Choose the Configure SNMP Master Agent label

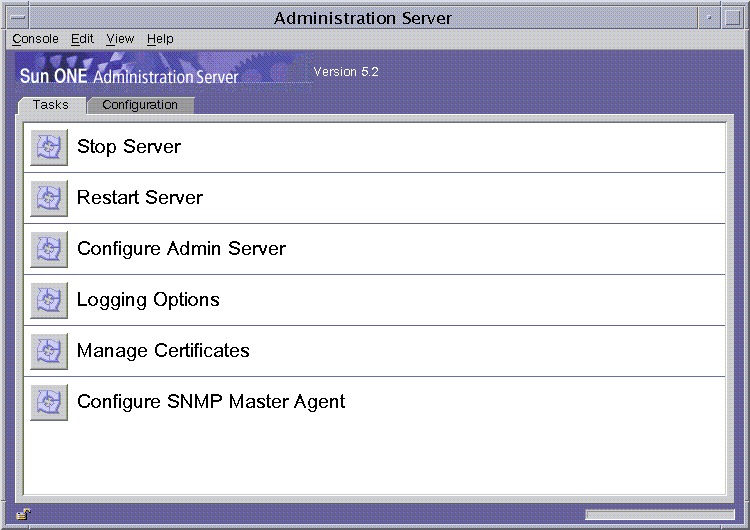pyautogui.click(x=211, y=402)
